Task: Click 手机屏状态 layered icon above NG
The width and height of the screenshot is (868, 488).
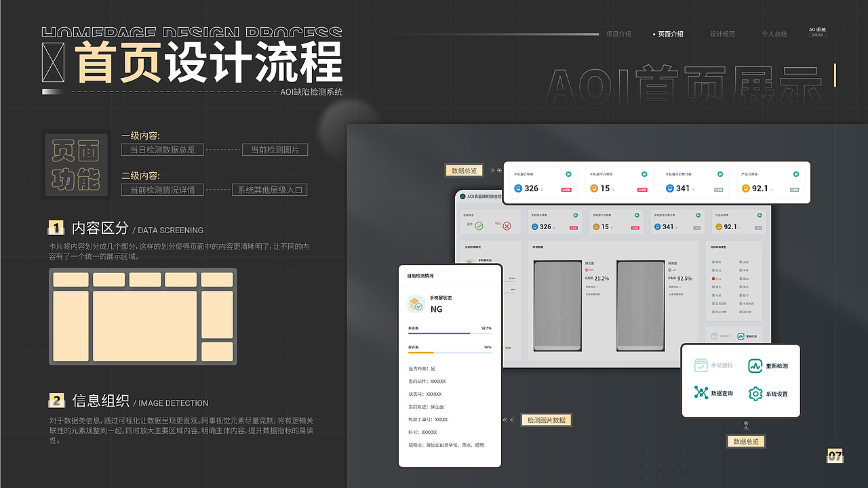Action: coord(416,304)
